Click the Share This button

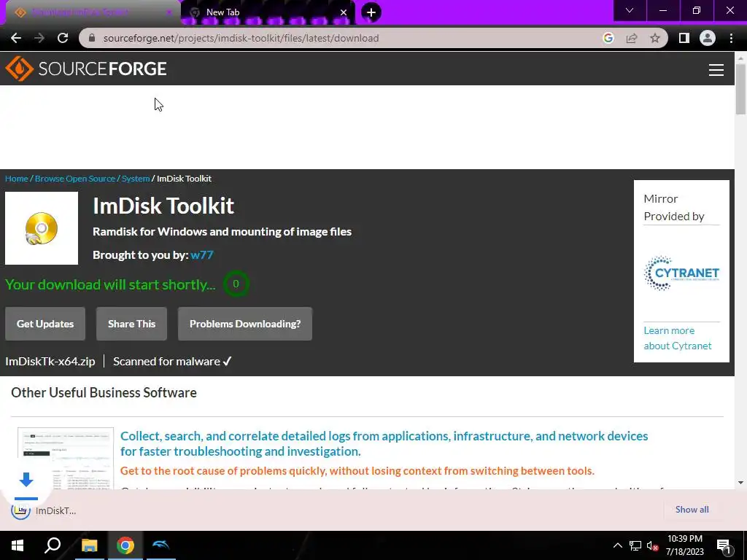[131, 324]
